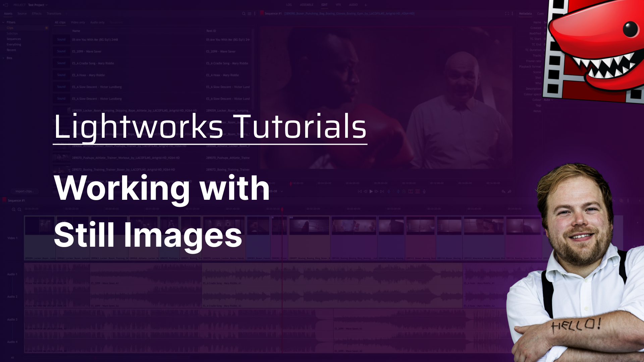Switch to the Effects tab
This screenshot has height=362, width=644.
click(x=37, y=14)
